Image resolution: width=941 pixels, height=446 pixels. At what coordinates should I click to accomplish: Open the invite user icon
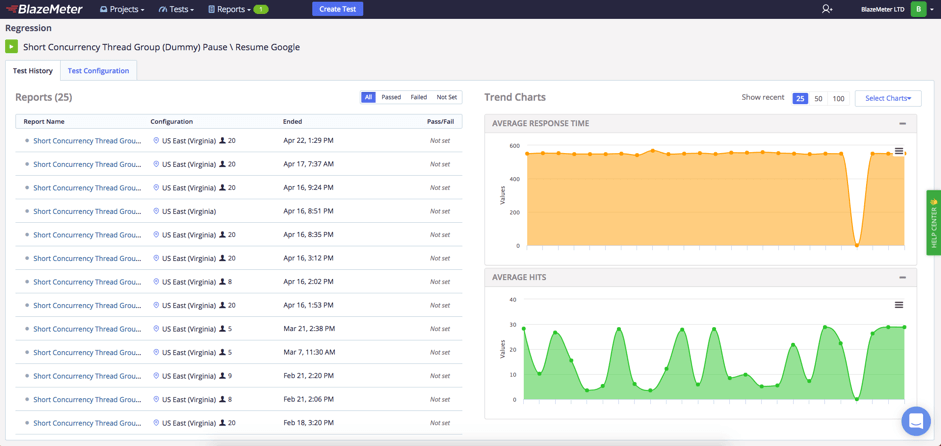827,9
